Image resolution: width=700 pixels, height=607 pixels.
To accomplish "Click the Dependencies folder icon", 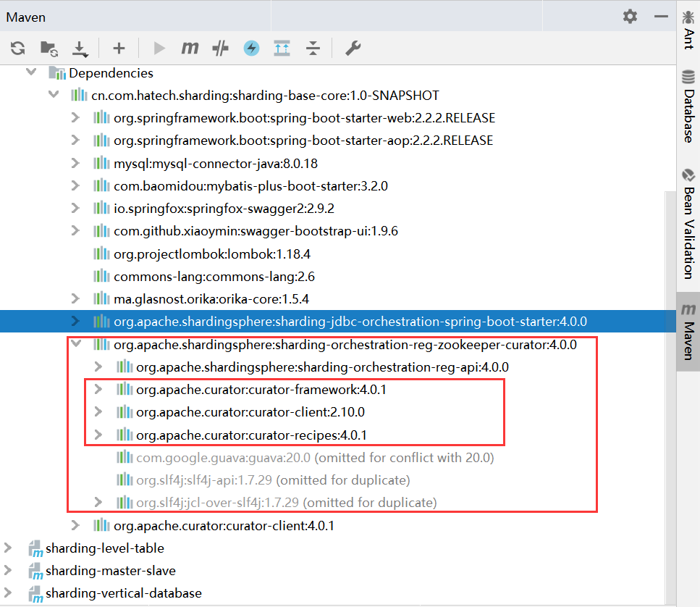I will pos(57,72).
